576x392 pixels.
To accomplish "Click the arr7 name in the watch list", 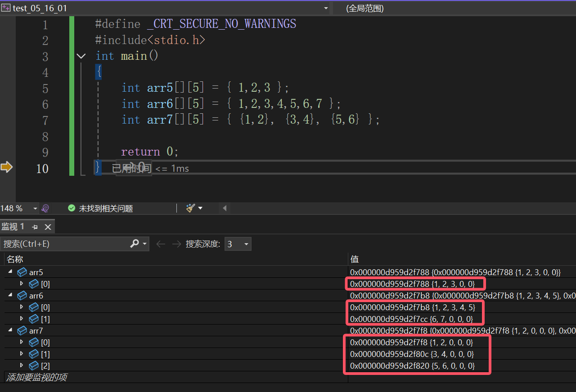I will (36, 330).
